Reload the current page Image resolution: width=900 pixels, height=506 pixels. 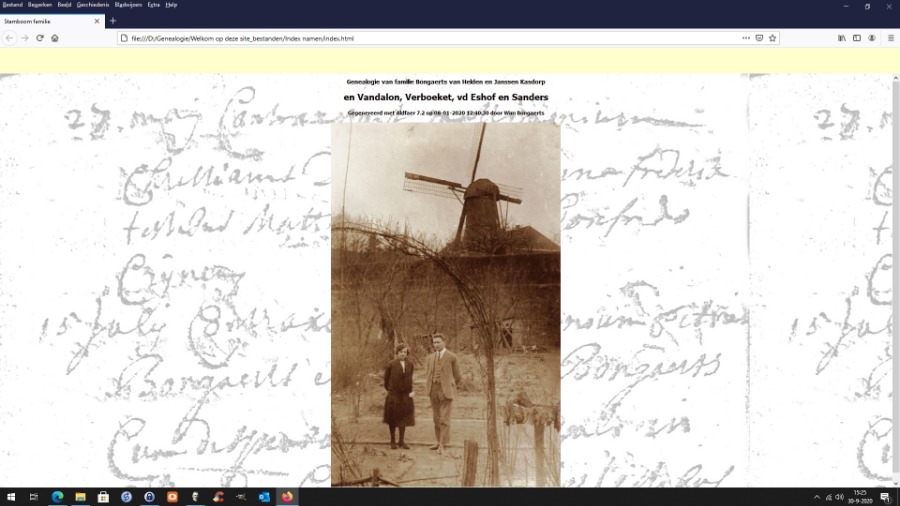click(x=40, y=38)
